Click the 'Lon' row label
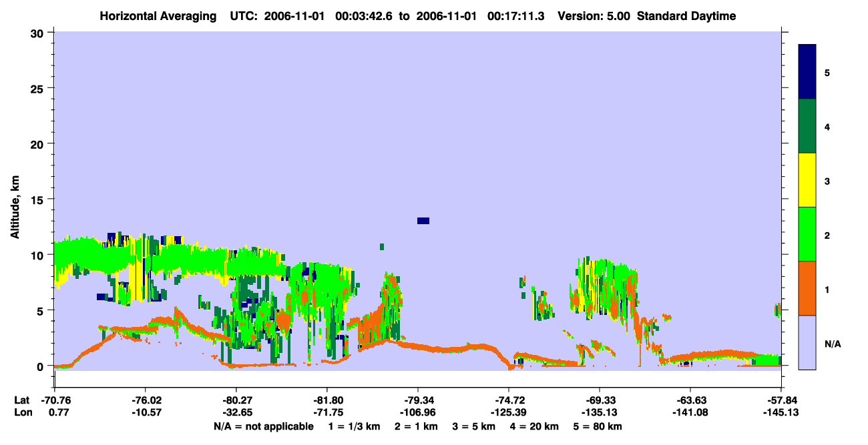868x445 pixels. coord(23,412)
